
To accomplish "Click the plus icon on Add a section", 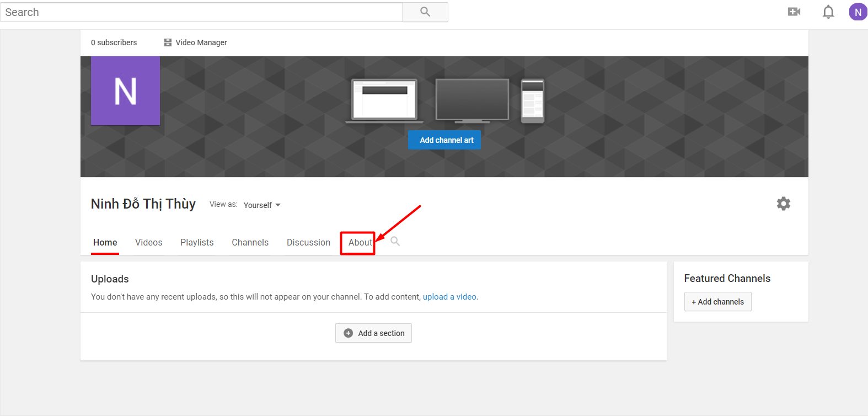I will pos(349,333).
